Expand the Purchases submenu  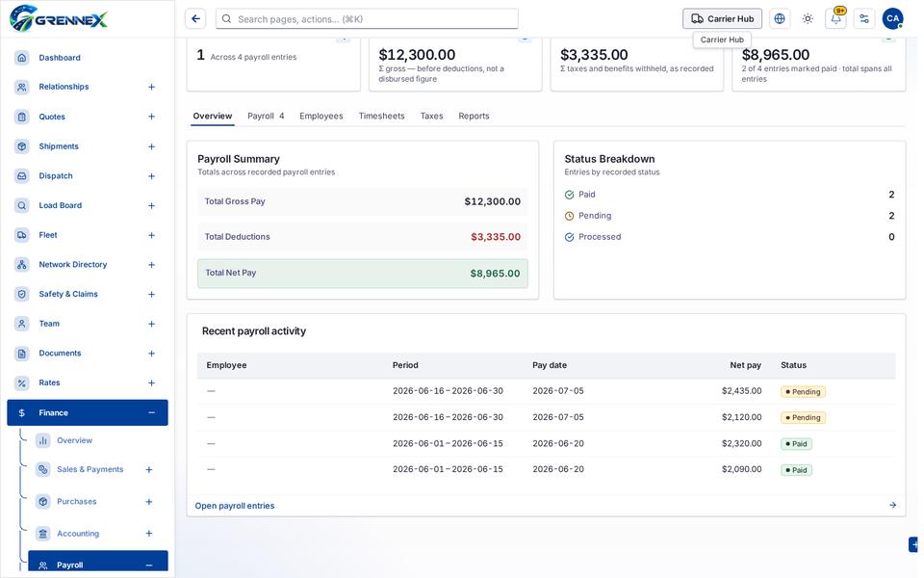[x=149, y=501]
